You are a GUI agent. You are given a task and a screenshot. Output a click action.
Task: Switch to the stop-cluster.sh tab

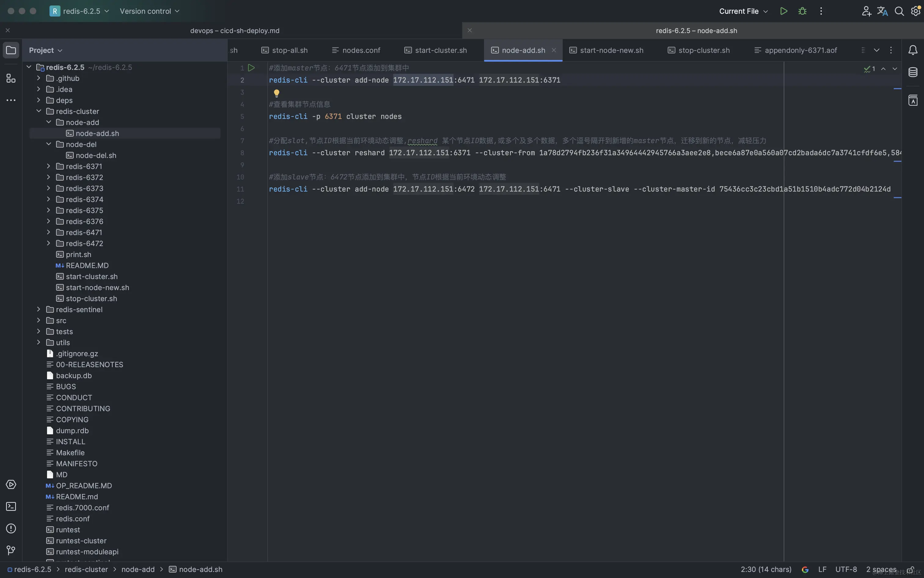pyautogui.click(x=699, y=50)
